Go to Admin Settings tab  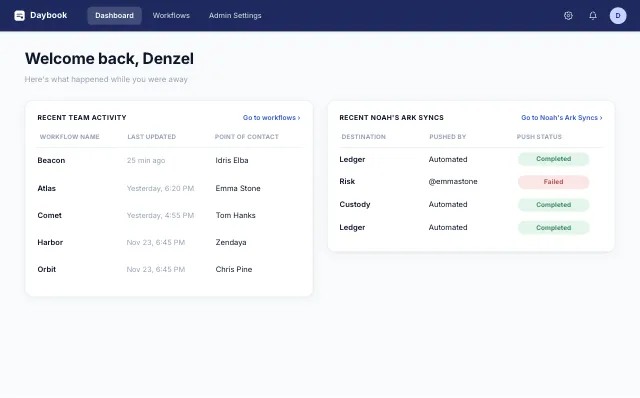click(x=235, y=16)
